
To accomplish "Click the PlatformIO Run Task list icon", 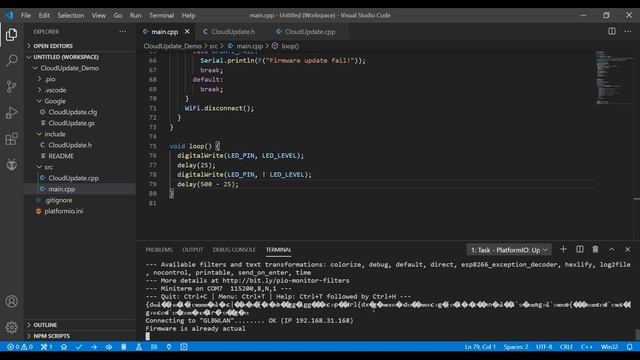I will (x=154, y=347).
